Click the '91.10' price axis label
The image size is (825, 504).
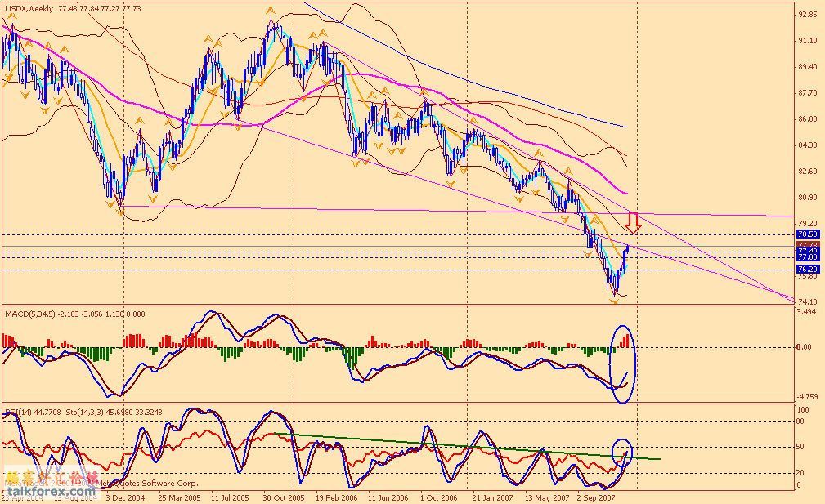click(x=808, y=41)
